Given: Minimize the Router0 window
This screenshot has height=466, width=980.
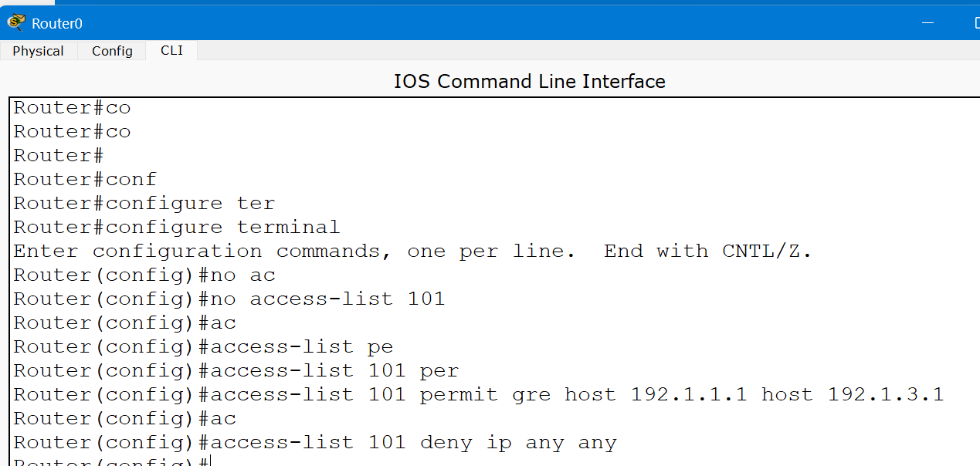Looking at the screenshot, I should (x=927, y=23).
